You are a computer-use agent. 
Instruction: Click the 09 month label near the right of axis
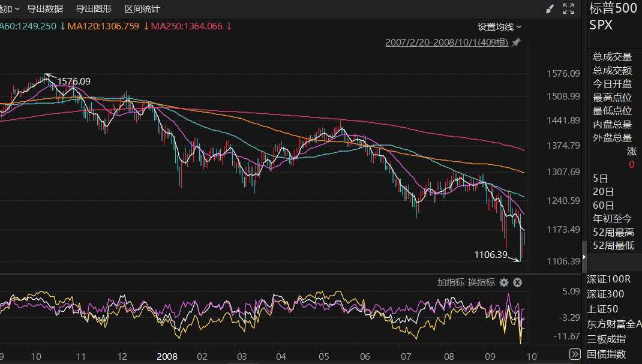tap(490, 357)
